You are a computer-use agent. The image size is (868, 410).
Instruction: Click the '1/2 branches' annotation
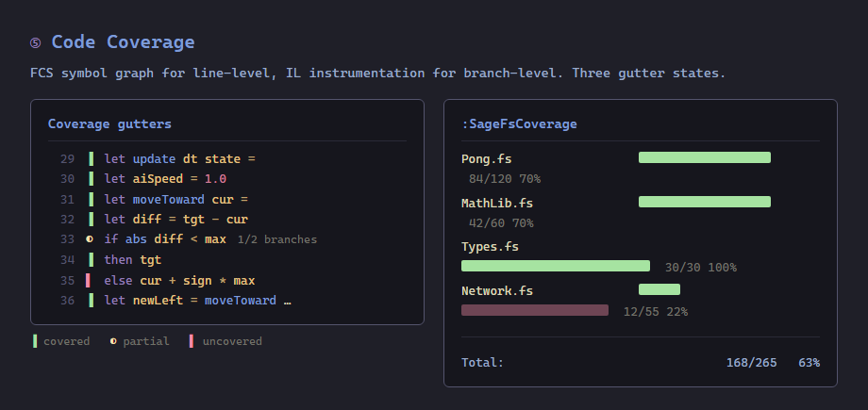tap(277, 239)
